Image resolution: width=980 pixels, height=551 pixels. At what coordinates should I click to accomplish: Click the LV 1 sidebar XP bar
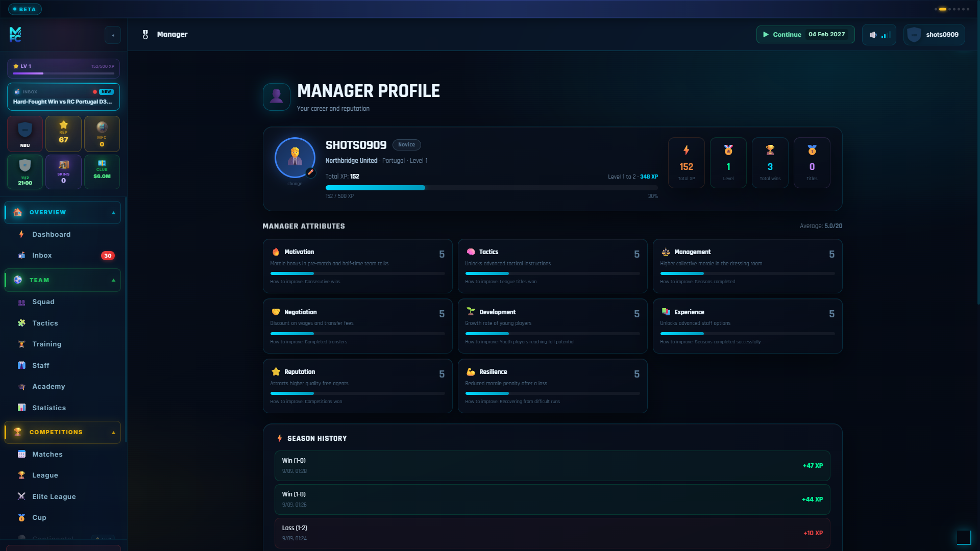(64, 68)
